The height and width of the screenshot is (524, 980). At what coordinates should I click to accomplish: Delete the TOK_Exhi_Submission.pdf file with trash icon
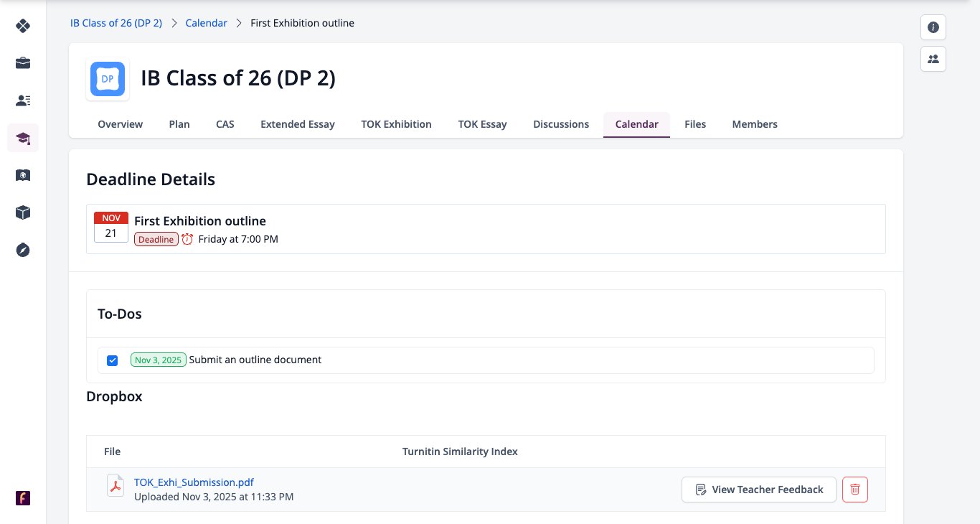coord(855,490)
